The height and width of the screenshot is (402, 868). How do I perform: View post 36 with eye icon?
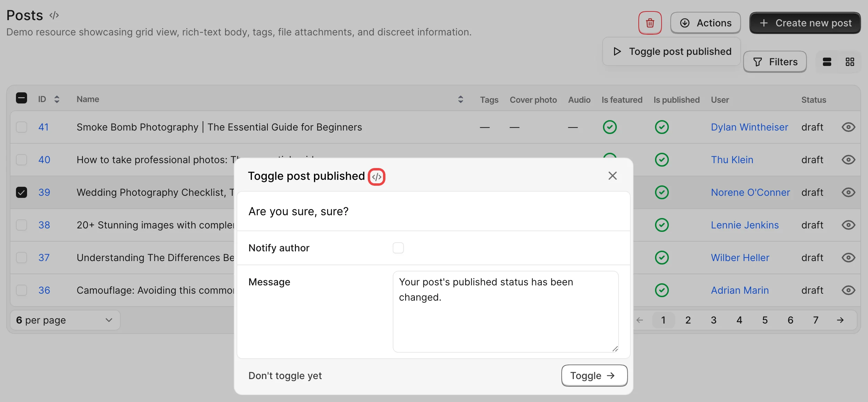click(848, 290)
